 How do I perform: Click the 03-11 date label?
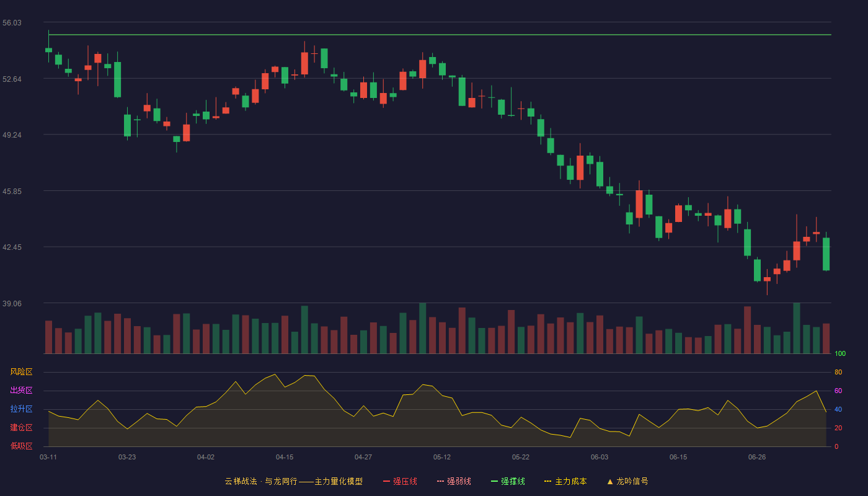pos(48,457)
